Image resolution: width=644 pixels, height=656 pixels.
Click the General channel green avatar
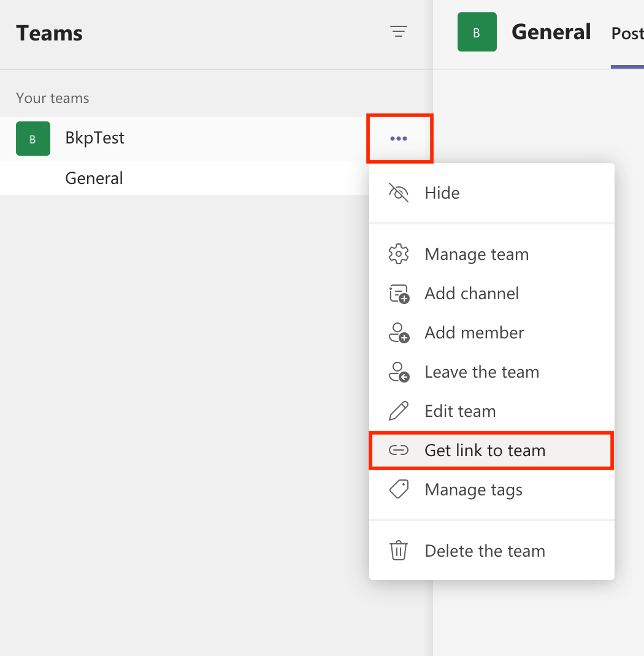tap(477, 32)
